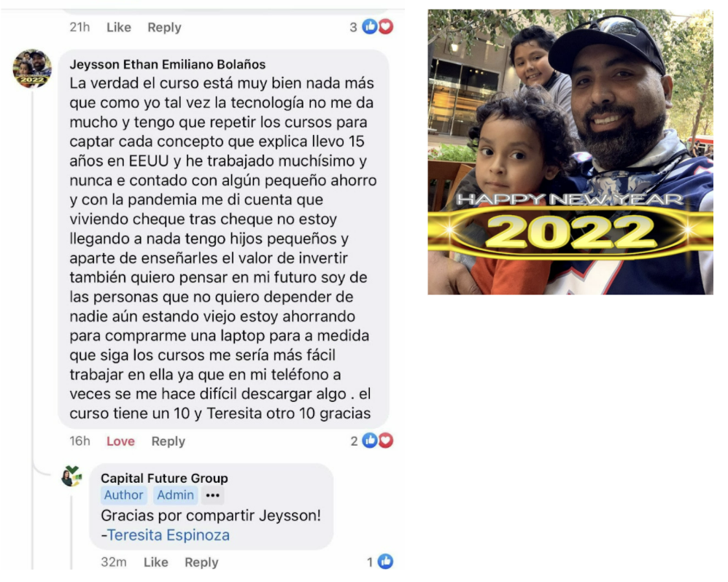The width and height of the screenshot is (728, 582).
Task: Click heart reaction icon on 21h comment
Action: 385,27
